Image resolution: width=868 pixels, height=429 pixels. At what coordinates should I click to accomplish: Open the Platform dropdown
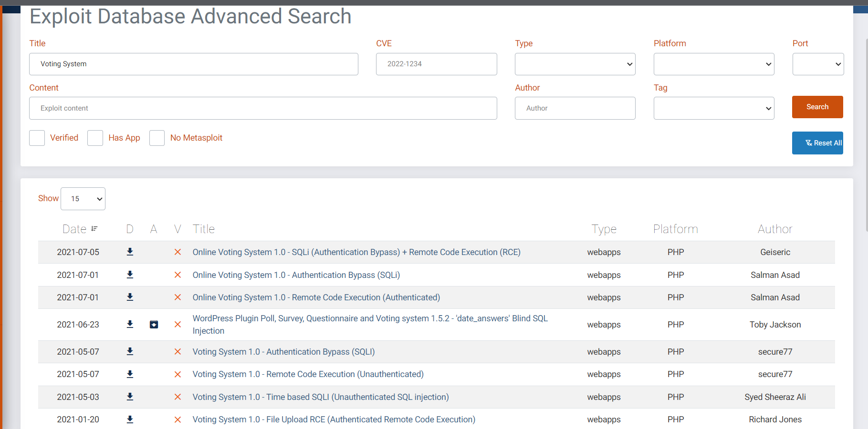[714, 64]
